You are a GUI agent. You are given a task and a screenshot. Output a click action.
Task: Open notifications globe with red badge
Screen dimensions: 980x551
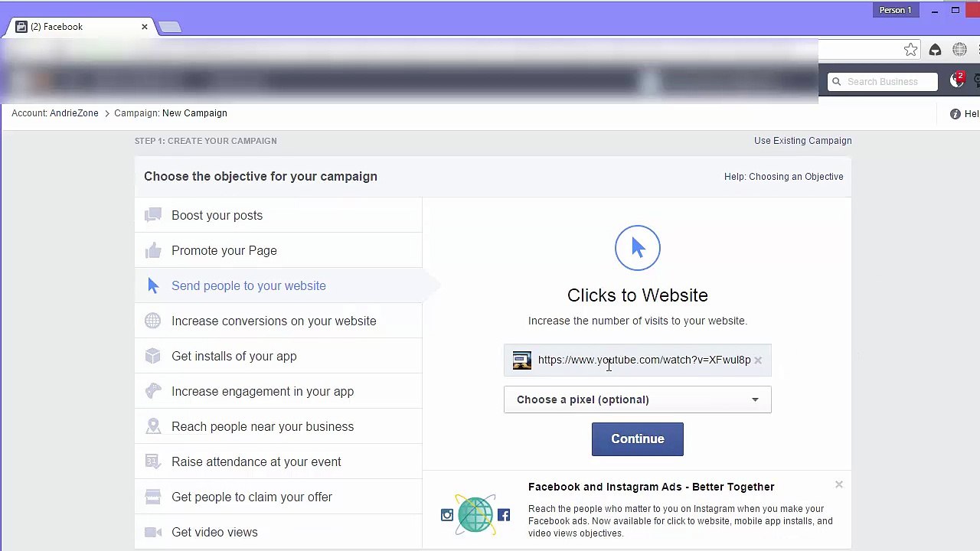click(957, 80)
